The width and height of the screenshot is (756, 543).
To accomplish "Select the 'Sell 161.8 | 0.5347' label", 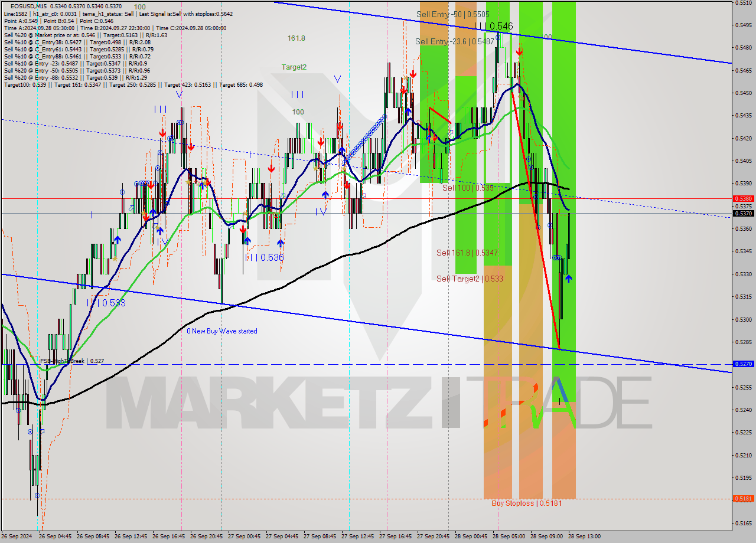I will (x=467, y=253).
